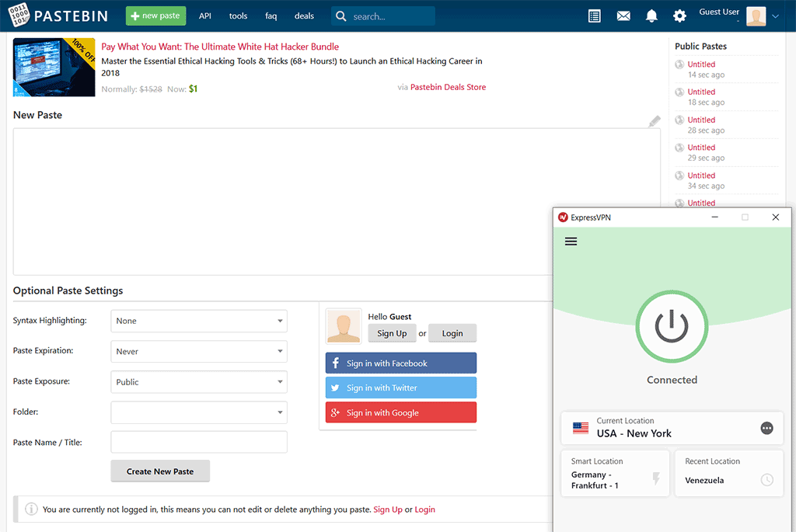The height and width of the screenshot is (532, 796).
Task: Click the guest avatar beside Hello Guest
Action: click(x=344, y=326)
